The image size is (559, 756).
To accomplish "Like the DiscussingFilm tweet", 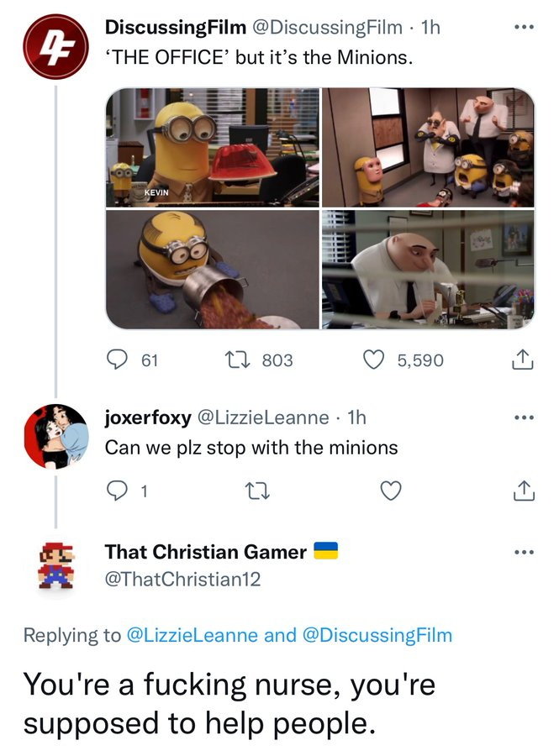I will click(373, 360).
